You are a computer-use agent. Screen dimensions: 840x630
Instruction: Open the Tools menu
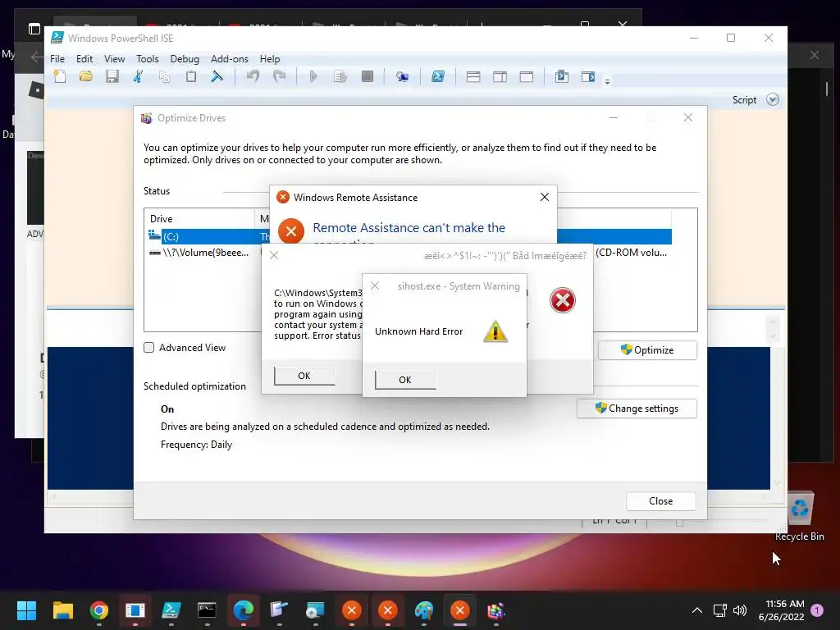click(148, 59)
